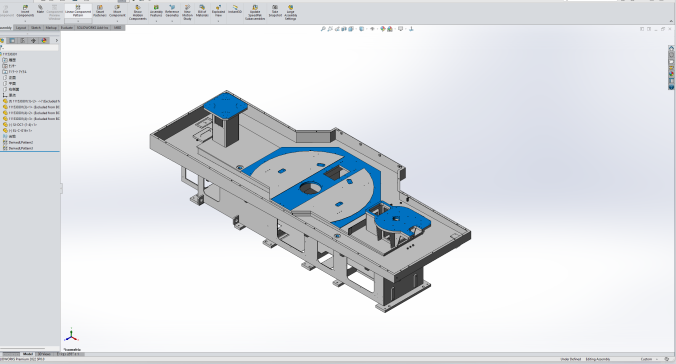Open DimXpertManager panel tab
The height and width of the screenshot is (364, 676).
[33, 41]
